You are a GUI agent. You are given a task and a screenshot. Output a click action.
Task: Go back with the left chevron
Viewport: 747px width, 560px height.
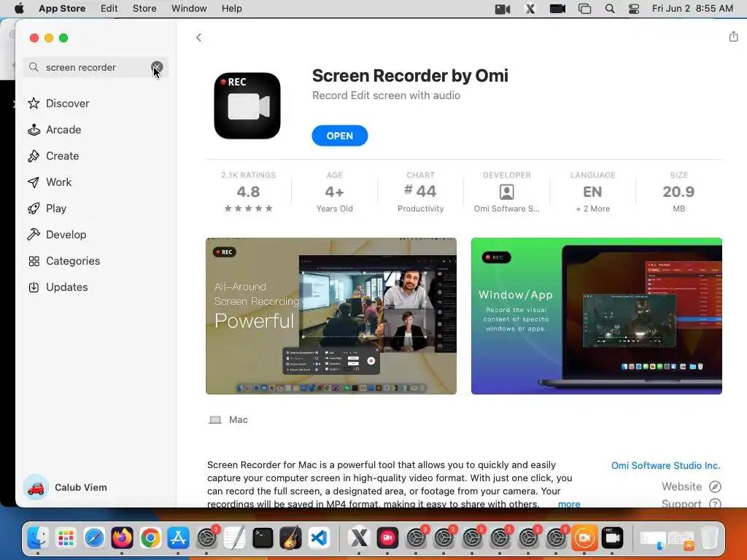coord(198,37)
